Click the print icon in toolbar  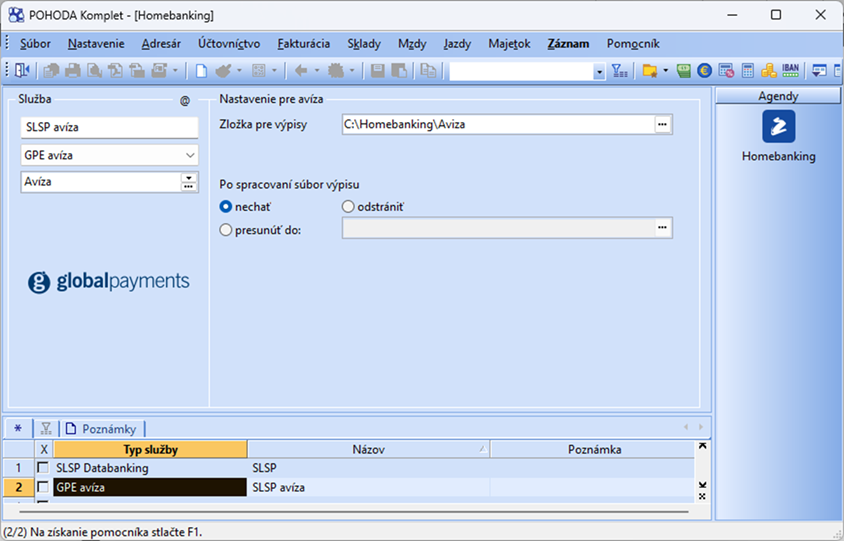[x=73, y=71]
